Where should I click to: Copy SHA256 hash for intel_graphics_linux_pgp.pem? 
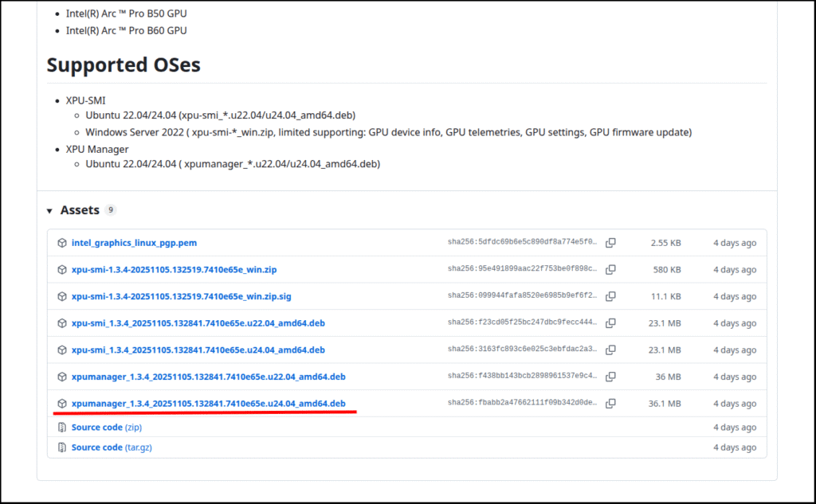tap(610, 243)
